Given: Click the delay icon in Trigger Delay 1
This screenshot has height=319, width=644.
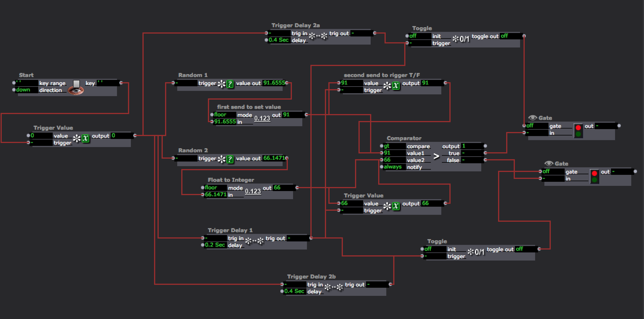Looking at the screenshot, I should 254,241.
